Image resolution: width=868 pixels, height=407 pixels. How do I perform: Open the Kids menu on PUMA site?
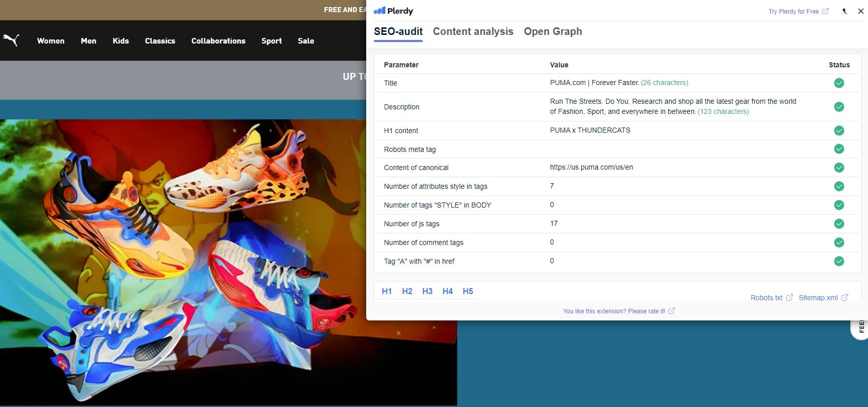(x=121, y=41)
